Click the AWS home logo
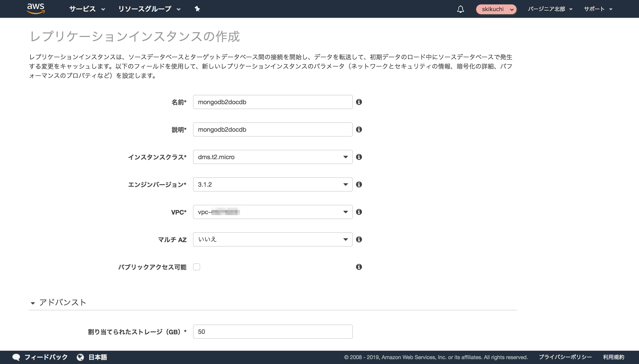Image resolution: width=639 pixels, height=364 pixels. tap(35, 8)
